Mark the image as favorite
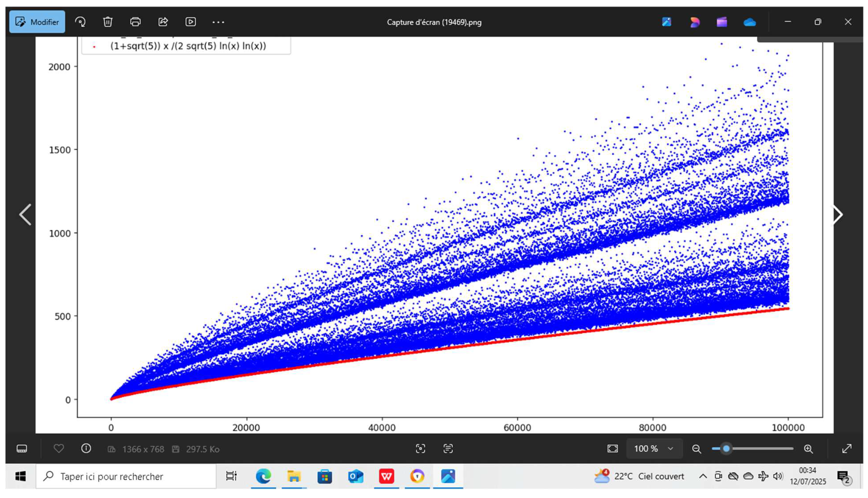 coord(58,449)
